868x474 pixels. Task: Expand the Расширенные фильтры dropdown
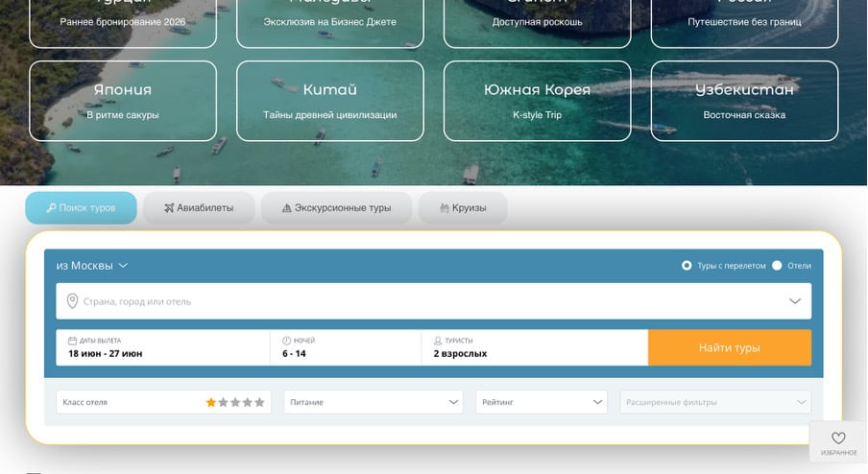(x=715, y=402)
